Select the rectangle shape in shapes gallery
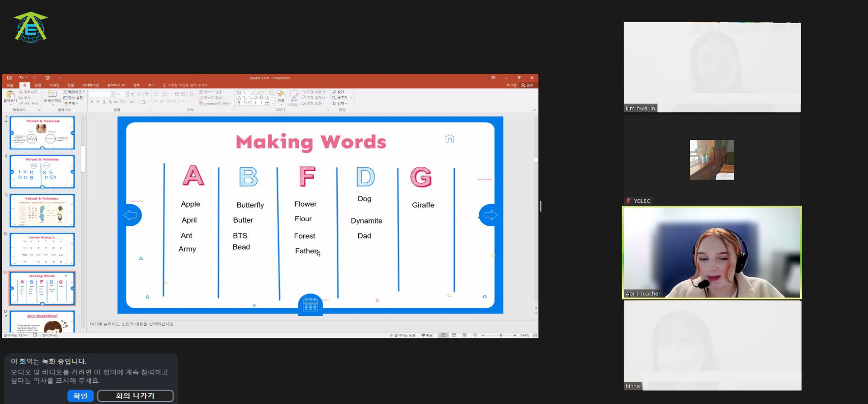868x404 pixels. coord(256,92)
